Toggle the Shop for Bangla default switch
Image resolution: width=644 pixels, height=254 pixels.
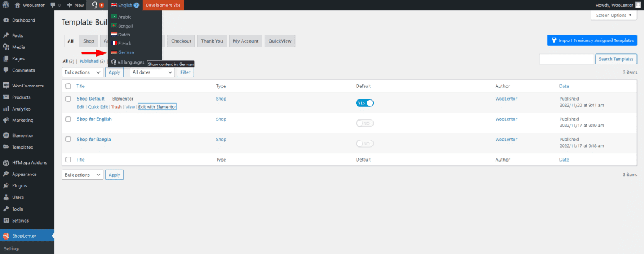pyautogui.click(x=365, y=143)
